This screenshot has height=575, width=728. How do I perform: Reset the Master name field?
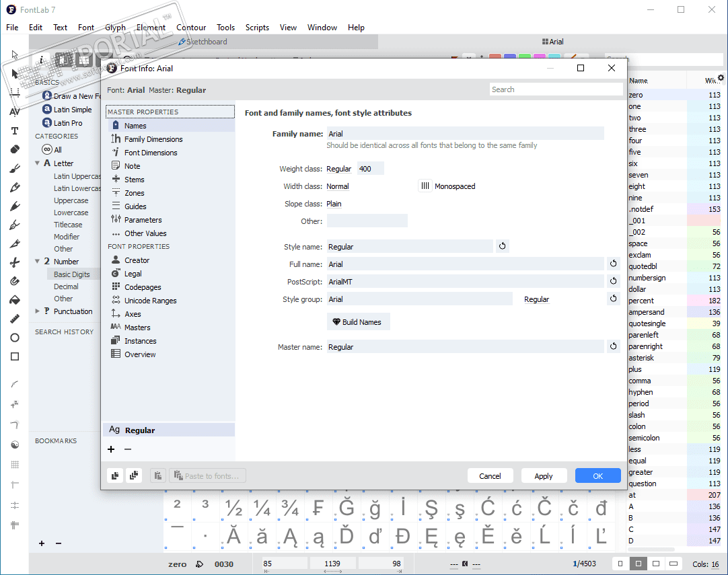coord(614,346)
